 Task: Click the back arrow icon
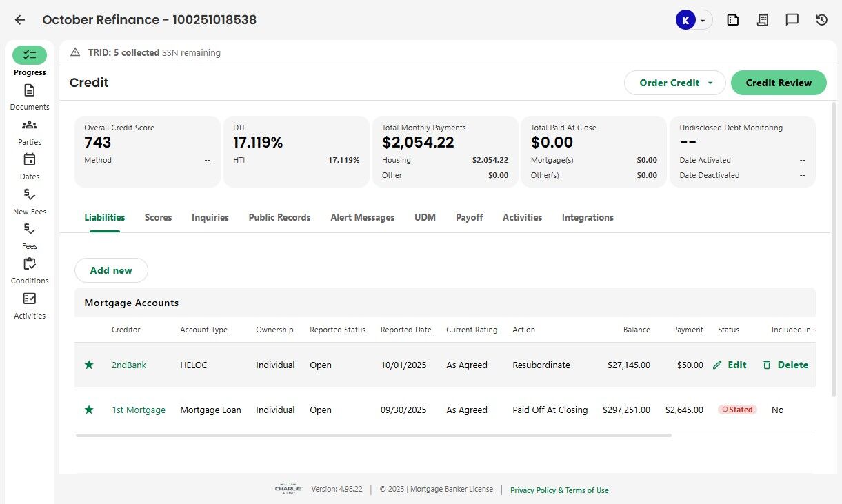pyautogui.click(x=20, y=20)
